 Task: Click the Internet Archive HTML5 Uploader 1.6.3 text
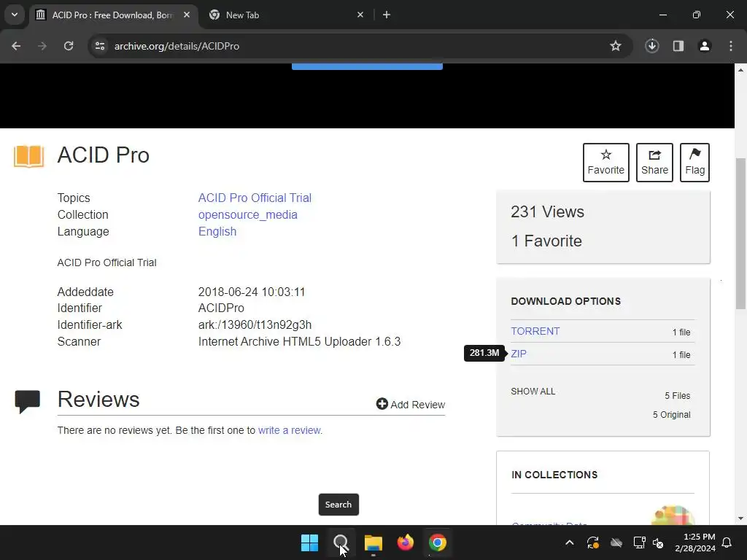(299, 341)
